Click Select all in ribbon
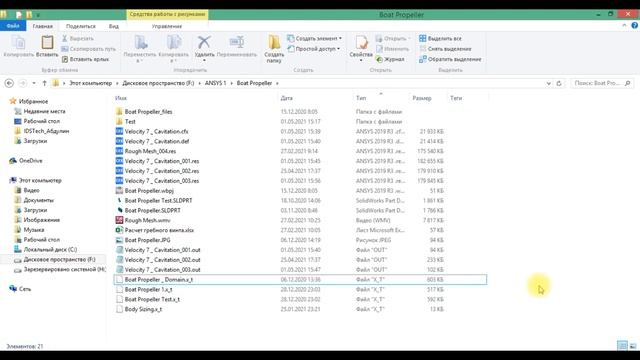 (x=440, y=38)
